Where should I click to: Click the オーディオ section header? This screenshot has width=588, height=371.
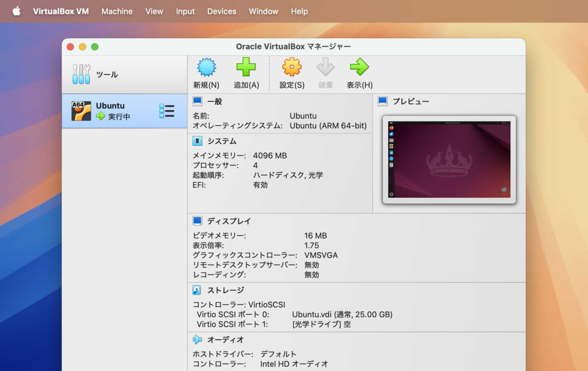[226, 340]
